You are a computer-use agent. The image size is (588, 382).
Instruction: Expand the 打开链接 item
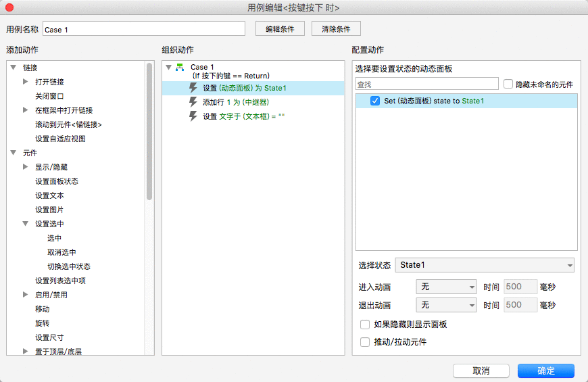pyautogui.click(x=25, y=81)
